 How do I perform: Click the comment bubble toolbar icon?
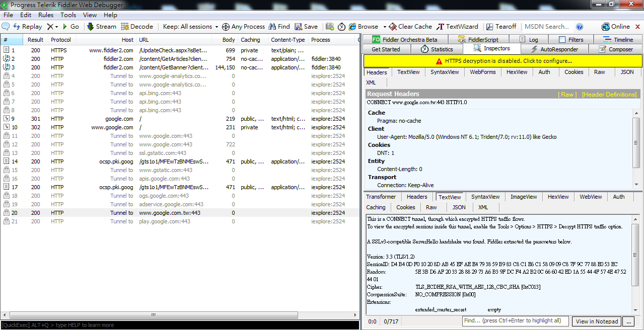click(x=6, y=27)
